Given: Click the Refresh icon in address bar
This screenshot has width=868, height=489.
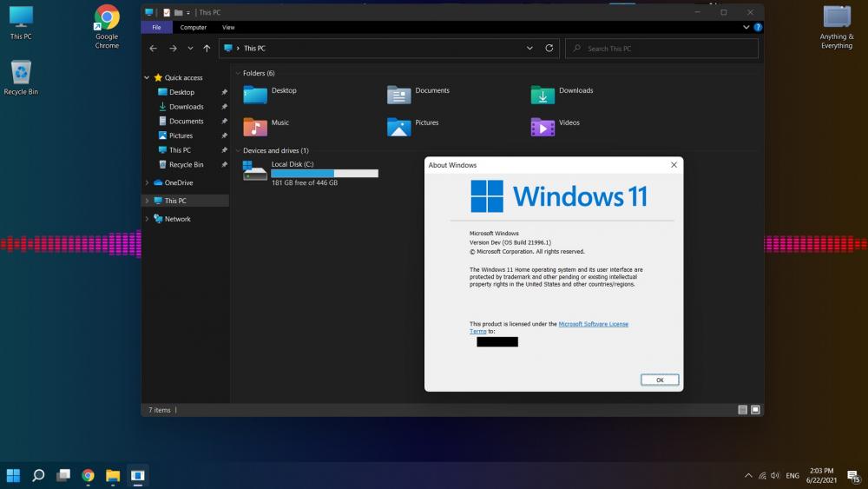Looking at the screenshot, I should click(x=549, y=49).
